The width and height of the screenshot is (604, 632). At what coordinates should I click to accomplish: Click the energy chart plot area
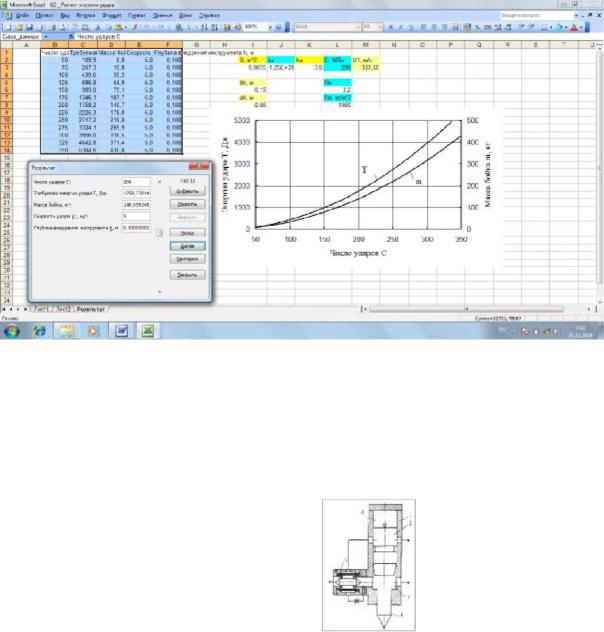pos(358,175)
